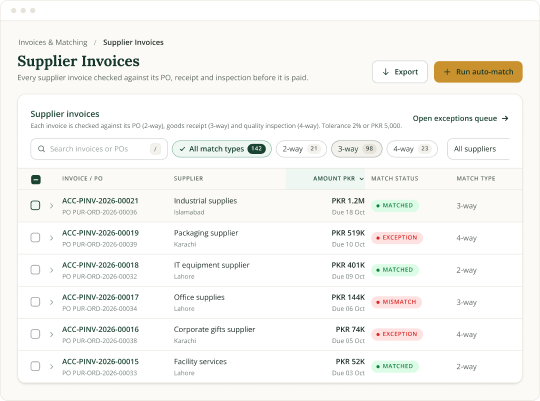Image resolution: width=540 pixels, height=401 pixels.
Task: Click the PKR 1.2M amount
Action: coord(348,201)
